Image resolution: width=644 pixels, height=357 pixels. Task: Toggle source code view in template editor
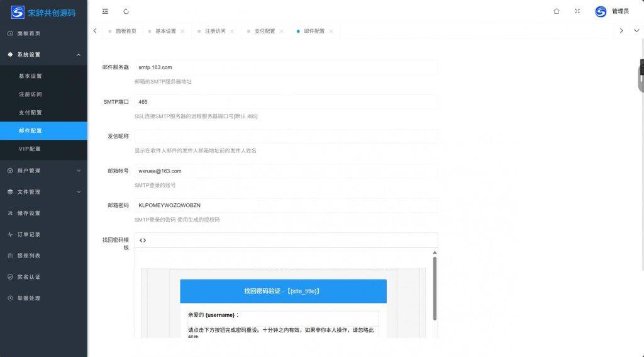(x=143, y=240)
